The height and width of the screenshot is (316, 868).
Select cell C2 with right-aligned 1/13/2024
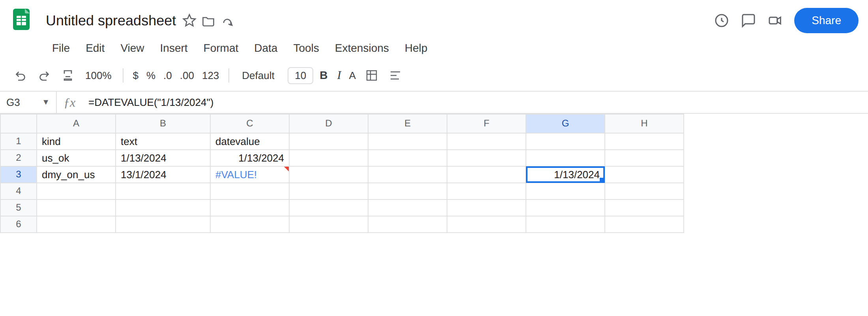pos(250,158)
